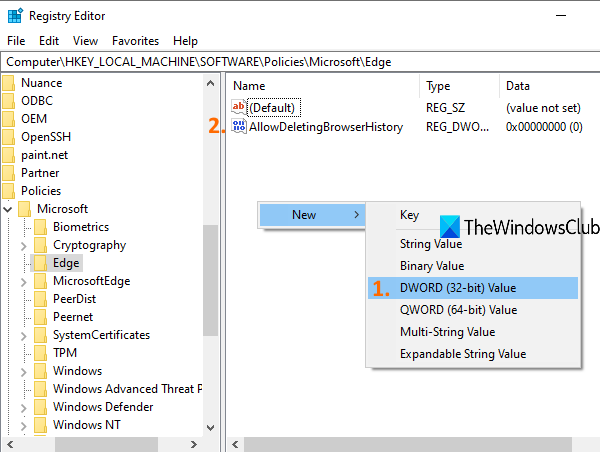Open the Favorites menu
The width and height of the screenshot is (600, 452).
point(135,41)
